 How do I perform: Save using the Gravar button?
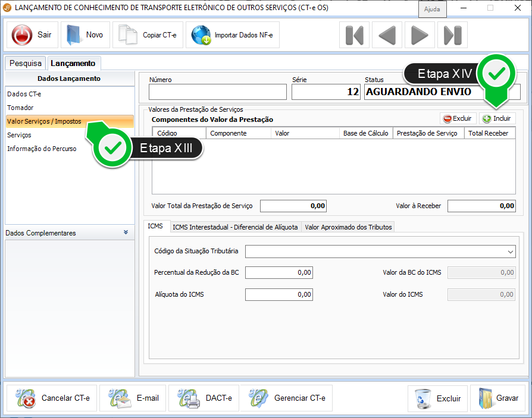pos(497,398)
